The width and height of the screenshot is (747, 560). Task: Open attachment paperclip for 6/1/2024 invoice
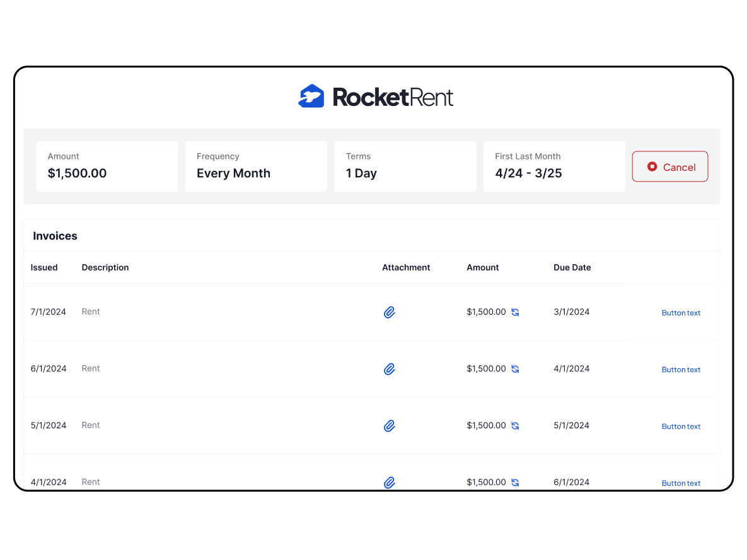390,369
